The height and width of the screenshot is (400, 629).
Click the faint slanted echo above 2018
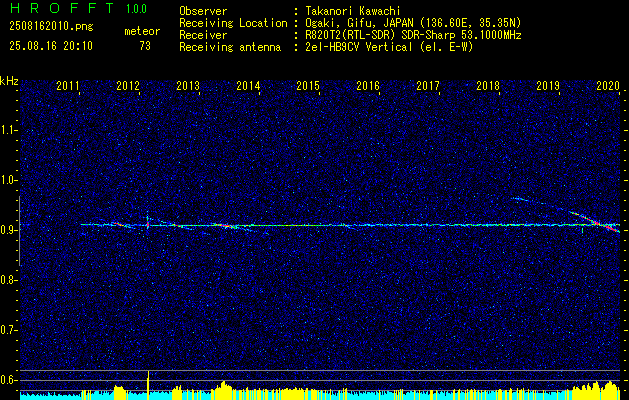pos(521,199)
